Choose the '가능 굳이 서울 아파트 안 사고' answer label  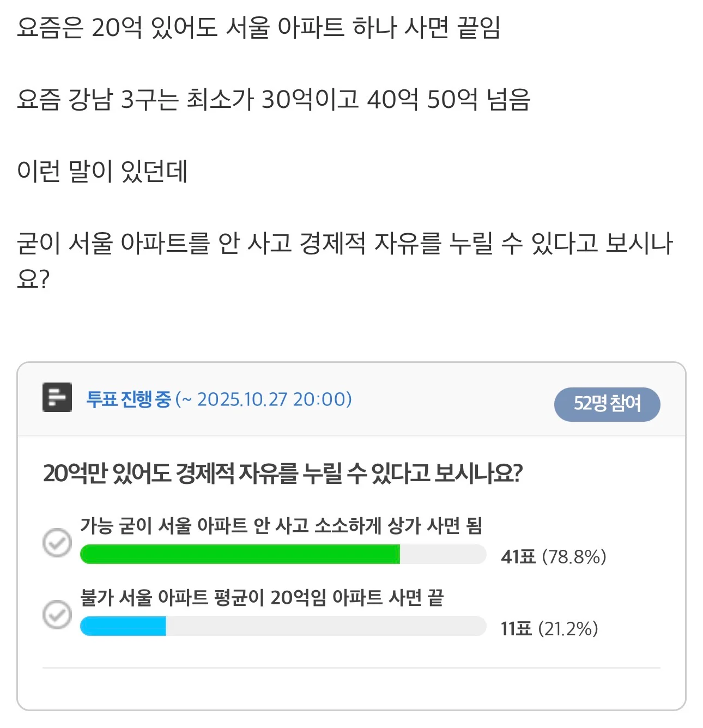[281, 526]
